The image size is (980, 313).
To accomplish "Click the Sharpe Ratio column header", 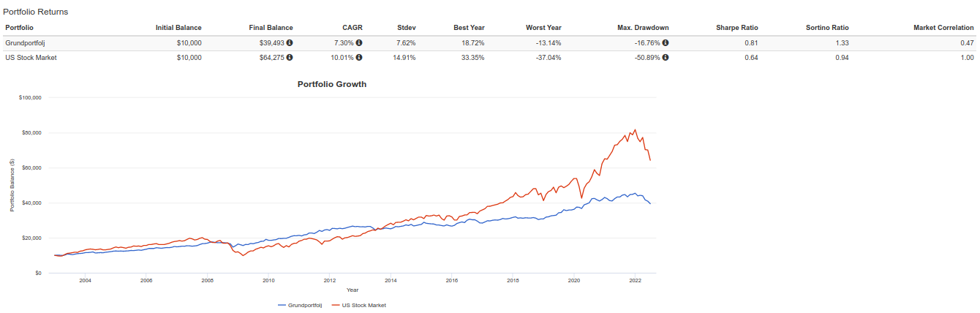I will point(737,28).
